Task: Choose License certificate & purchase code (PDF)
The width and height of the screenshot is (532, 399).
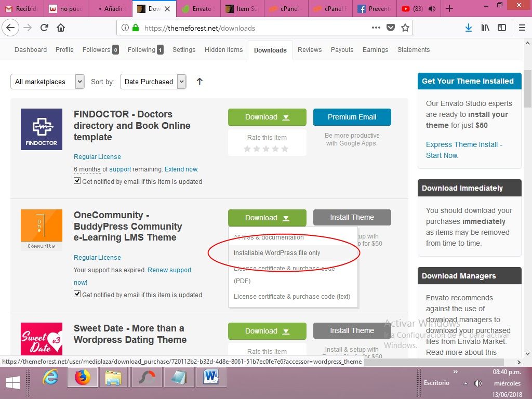Action: (x=293, y=274)
